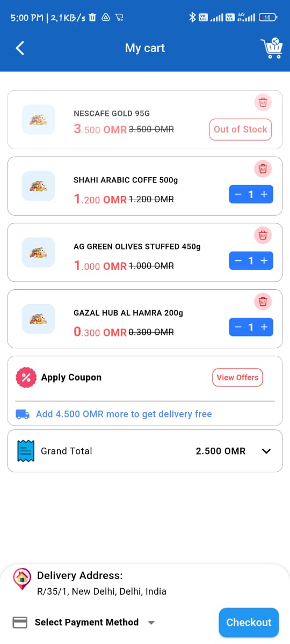Remove SHAHI ARABIC COFFE 500g item
290x644 pixels.
click(263, 169)
